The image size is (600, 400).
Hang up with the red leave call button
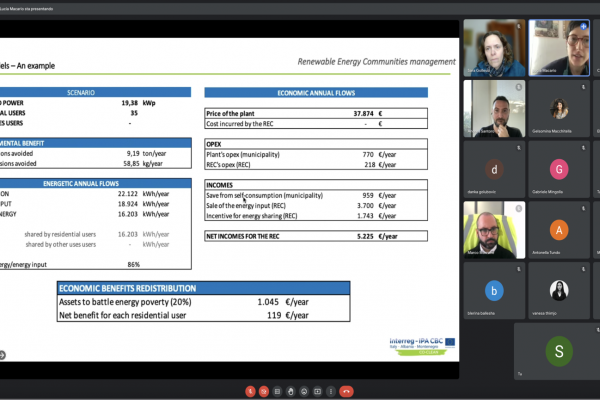tap(346, 391)
